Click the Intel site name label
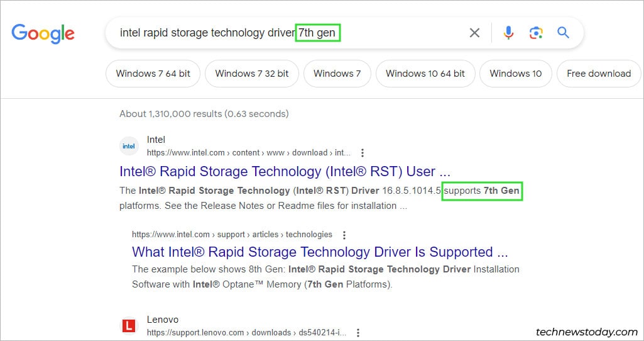 tap(156, 140)
